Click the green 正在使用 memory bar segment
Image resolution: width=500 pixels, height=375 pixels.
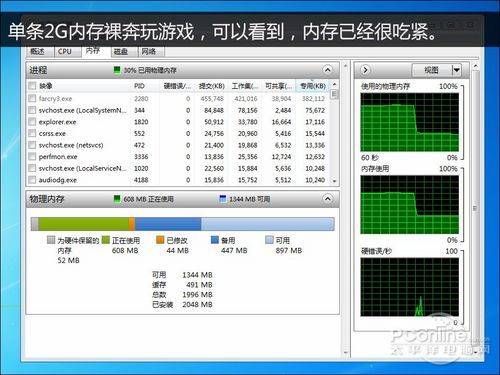point(84,224)
